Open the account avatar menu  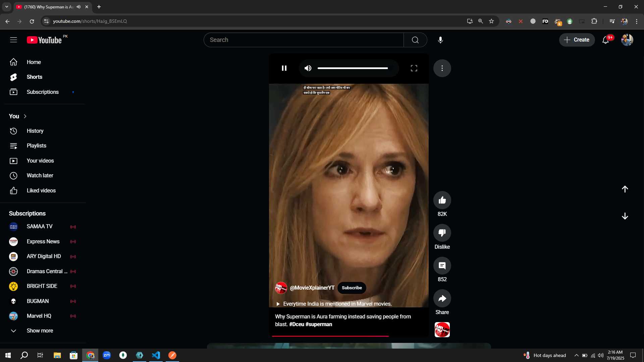[x=627, y=40]
